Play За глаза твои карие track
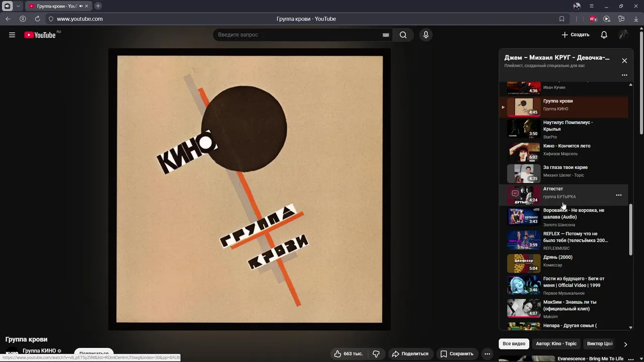This screenshot has width=644, height=362. 563,172
